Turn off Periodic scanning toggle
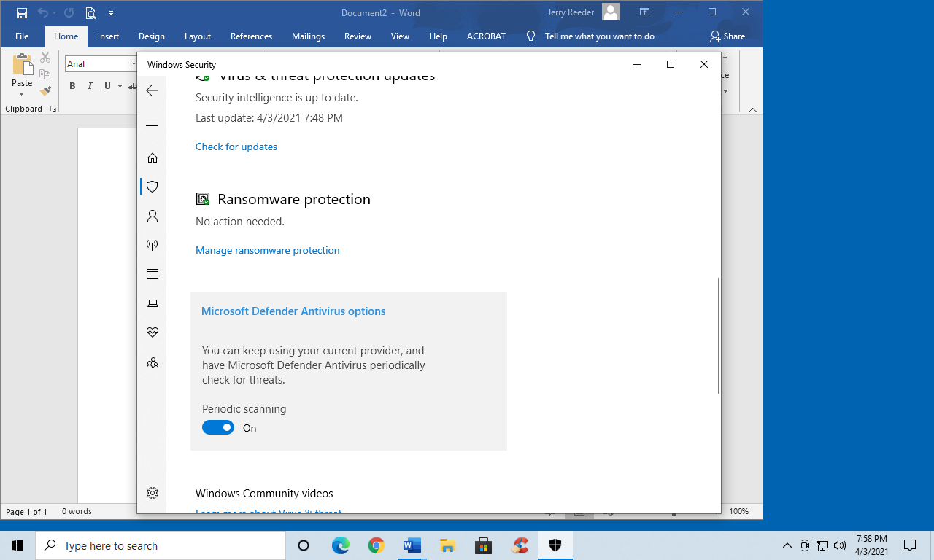 click(x=218, y=427)
